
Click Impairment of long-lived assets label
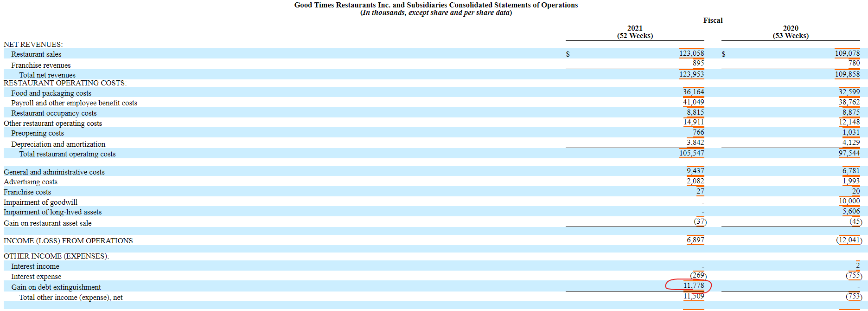tap(52, 212)
